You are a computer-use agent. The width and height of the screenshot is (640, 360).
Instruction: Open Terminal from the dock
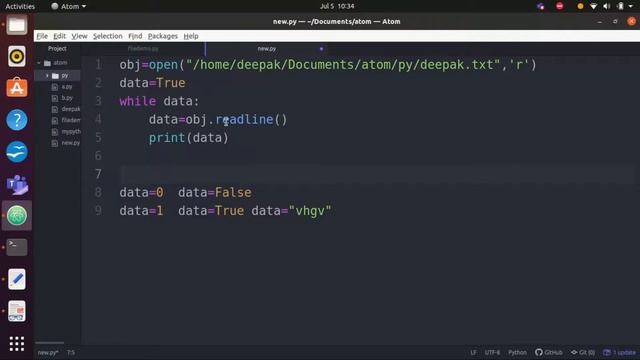point(17,247)
